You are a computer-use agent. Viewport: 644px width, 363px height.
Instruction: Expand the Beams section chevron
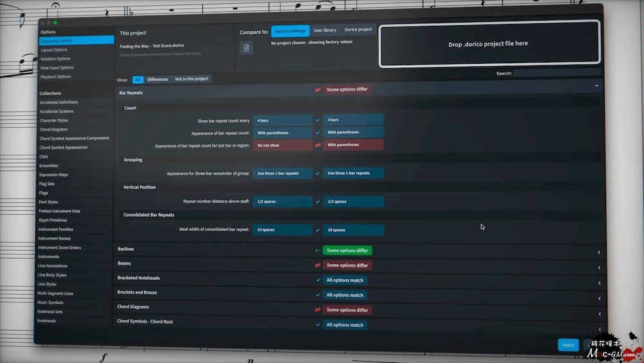pyautogui.click(x=599, y=268)
